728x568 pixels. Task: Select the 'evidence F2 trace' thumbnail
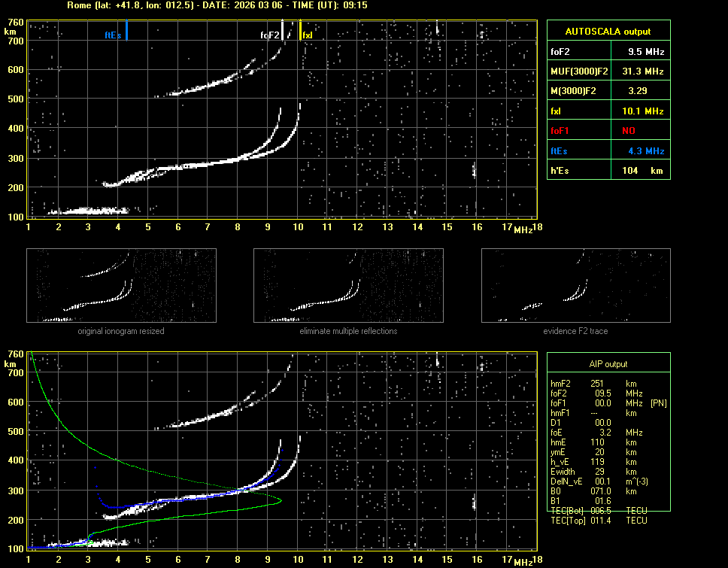575,285
